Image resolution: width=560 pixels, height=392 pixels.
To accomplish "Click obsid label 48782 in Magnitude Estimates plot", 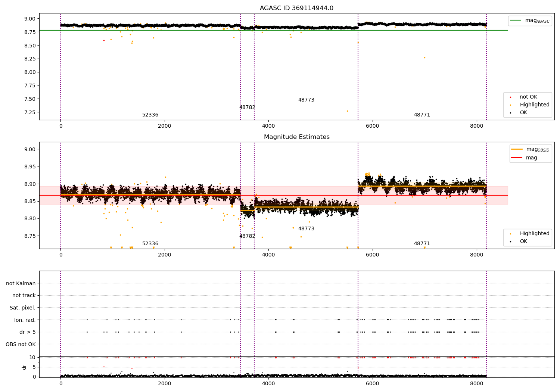I will 247,236.
